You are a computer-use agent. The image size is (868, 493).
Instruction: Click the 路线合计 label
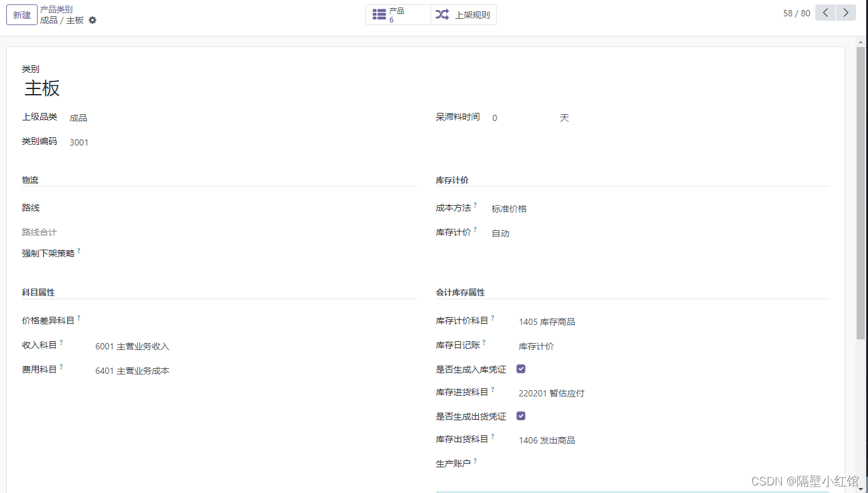point(40,232)
